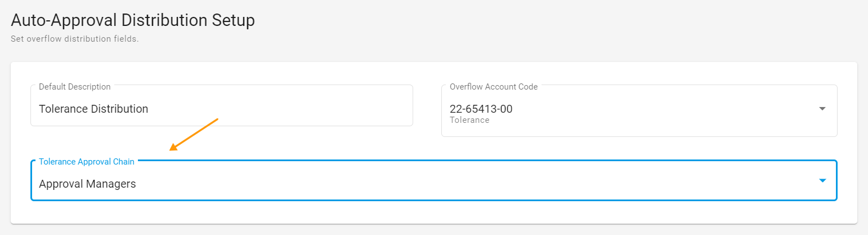Screen dimensions: 868x235
Task: Click the empty area right of "Tolerance Distribution"
Action: (x=281, y=109)
